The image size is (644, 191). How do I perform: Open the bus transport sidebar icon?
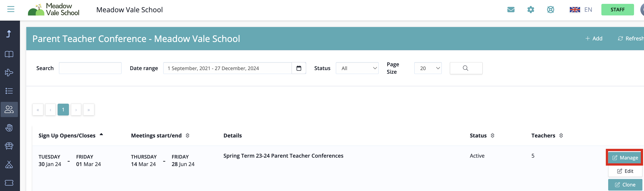point(9,146)
